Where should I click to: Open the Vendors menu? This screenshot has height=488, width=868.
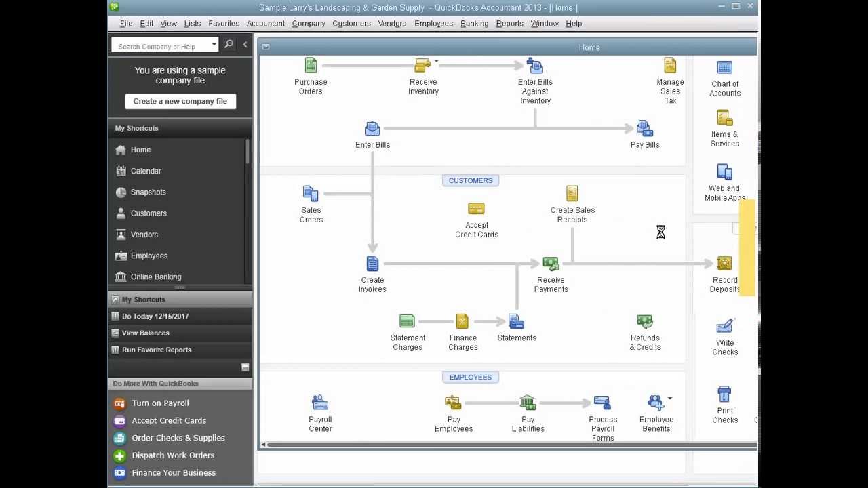point(392,24)
